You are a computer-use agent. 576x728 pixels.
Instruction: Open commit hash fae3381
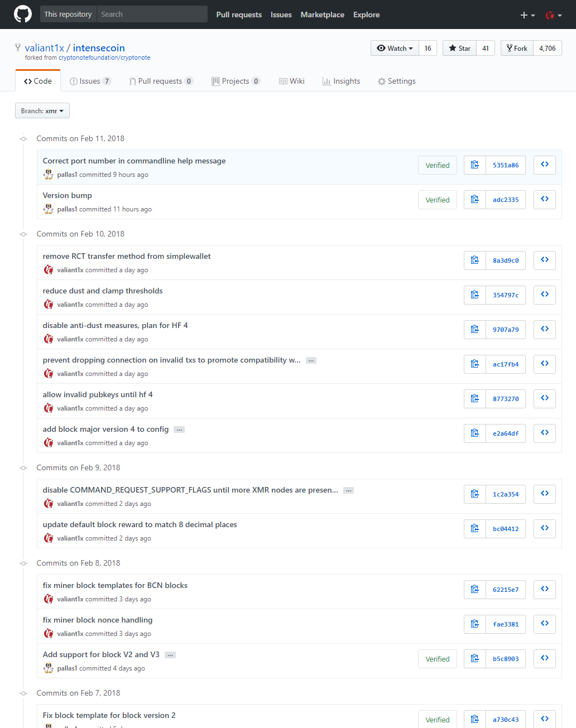506,624
